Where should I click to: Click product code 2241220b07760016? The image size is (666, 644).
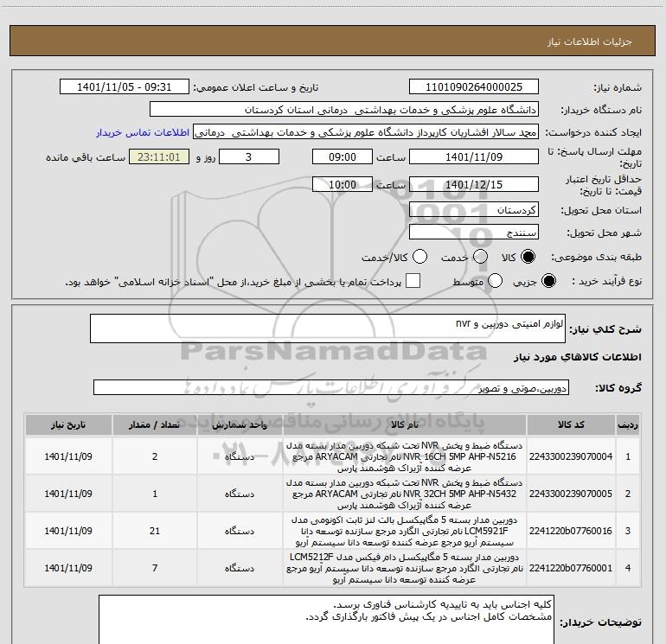(x=571, y=531)
